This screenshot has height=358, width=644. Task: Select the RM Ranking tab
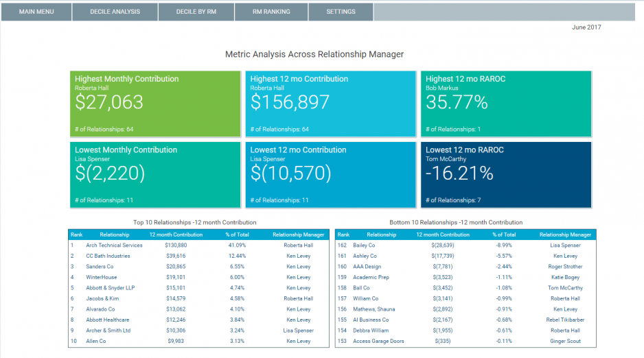click(x=271, y=12)
